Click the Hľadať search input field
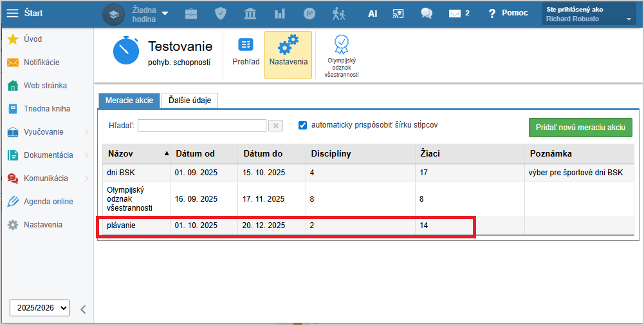 (201, 126)
